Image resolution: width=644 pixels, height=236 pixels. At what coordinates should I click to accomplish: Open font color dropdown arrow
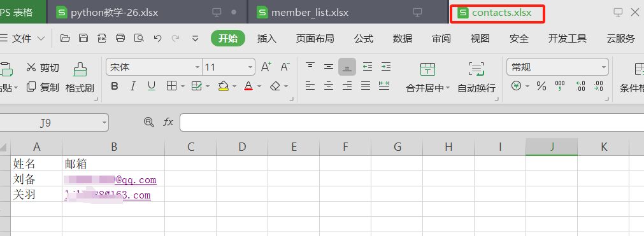click(259, 86)
